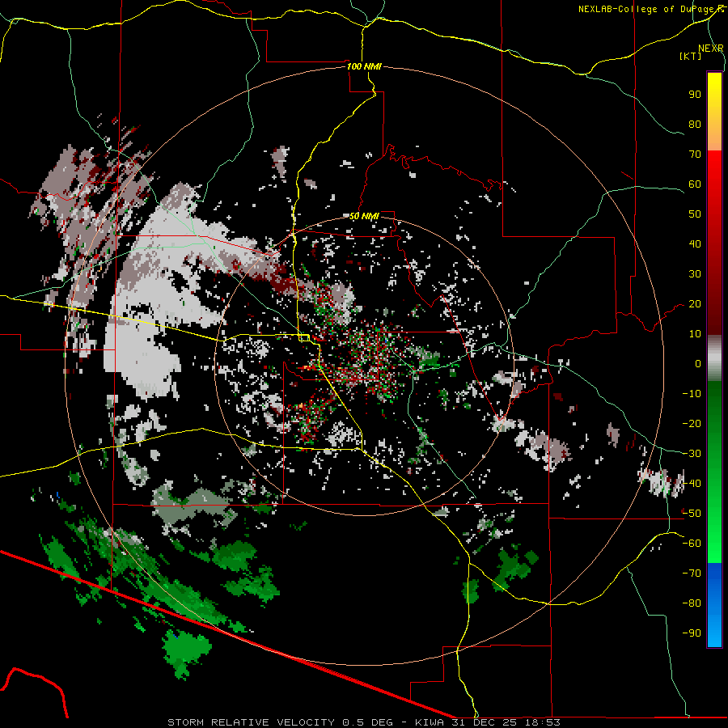Click the positive 10 knot scale label
Image resolution: width=728 pixels, height=728 pixels.
pos(695,334)
